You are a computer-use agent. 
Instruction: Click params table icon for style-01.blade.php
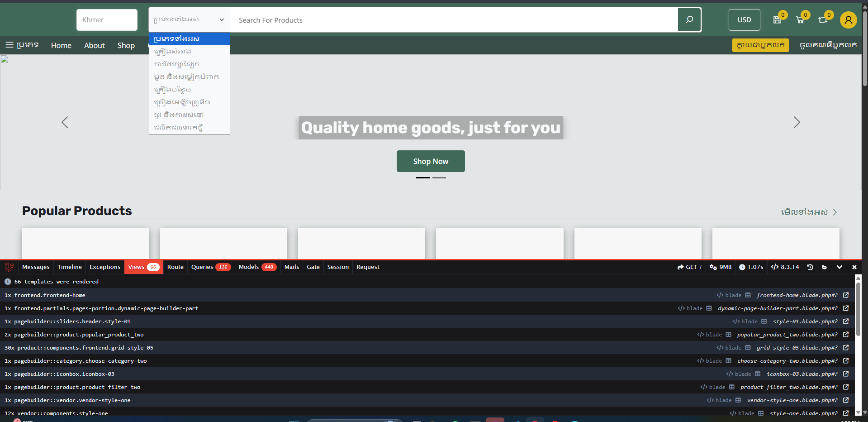(764, 321)
